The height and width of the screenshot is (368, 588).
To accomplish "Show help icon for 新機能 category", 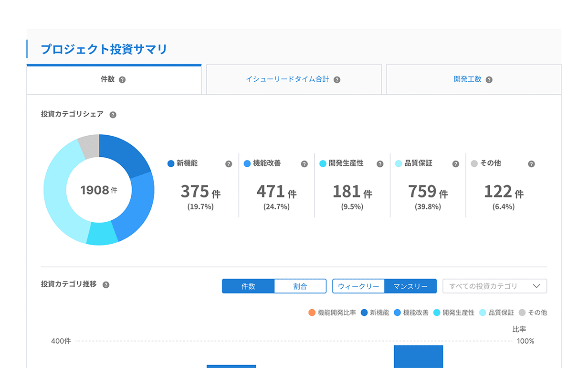I will (229, 164).
